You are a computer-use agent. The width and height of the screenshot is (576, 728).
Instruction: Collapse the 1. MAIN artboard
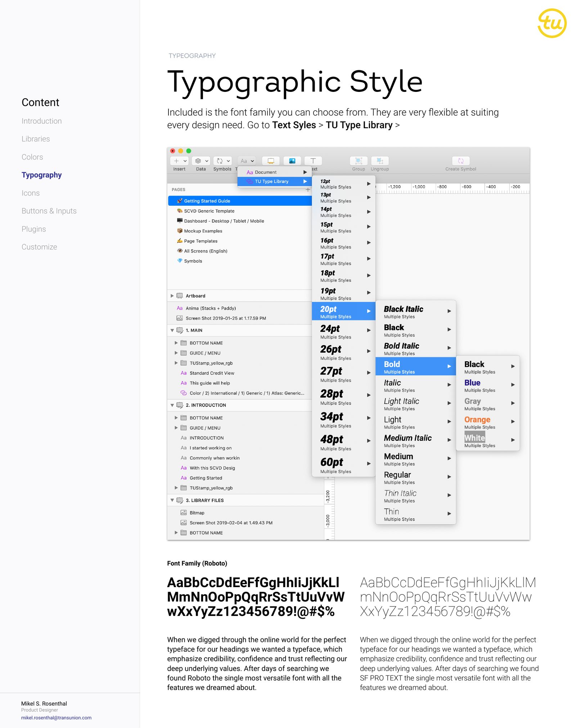pos(172,330)
